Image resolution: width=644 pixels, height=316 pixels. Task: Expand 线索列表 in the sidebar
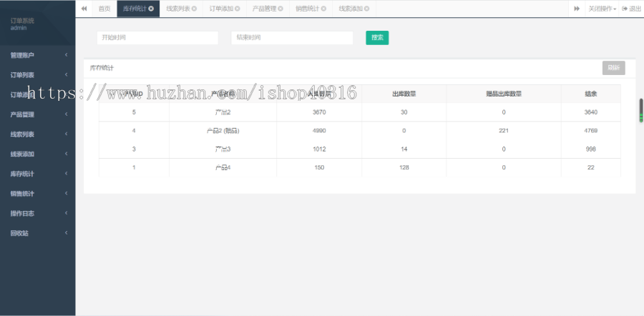38,134
